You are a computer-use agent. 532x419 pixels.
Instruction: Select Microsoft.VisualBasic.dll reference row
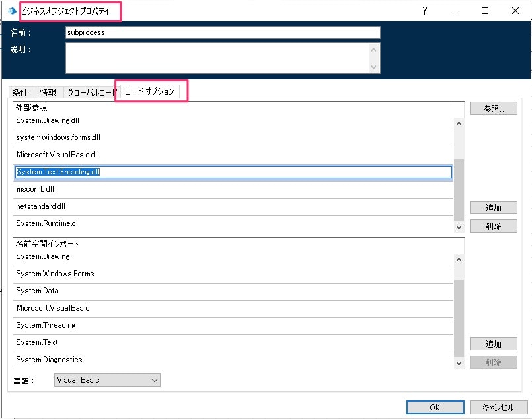(x=233, y=155)
